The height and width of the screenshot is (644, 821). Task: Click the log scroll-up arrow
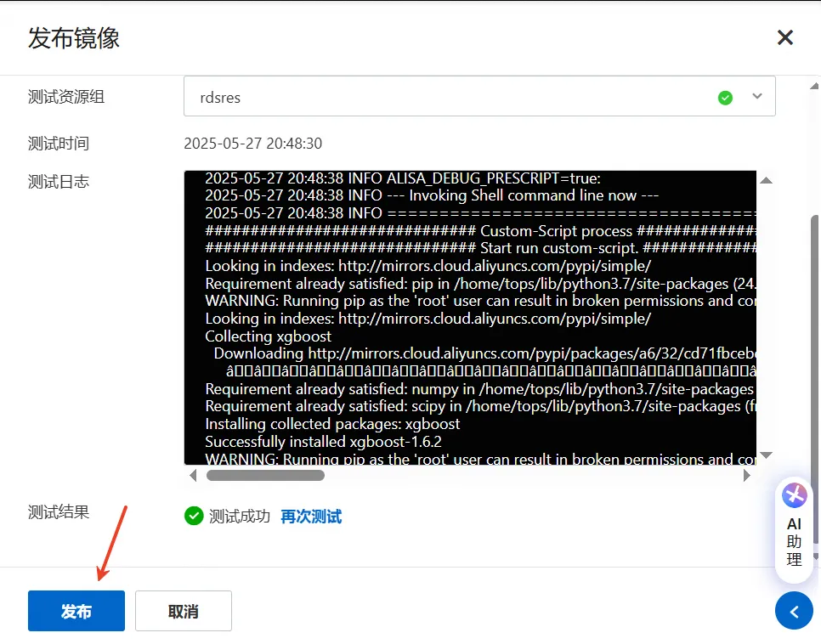point(766,180)
